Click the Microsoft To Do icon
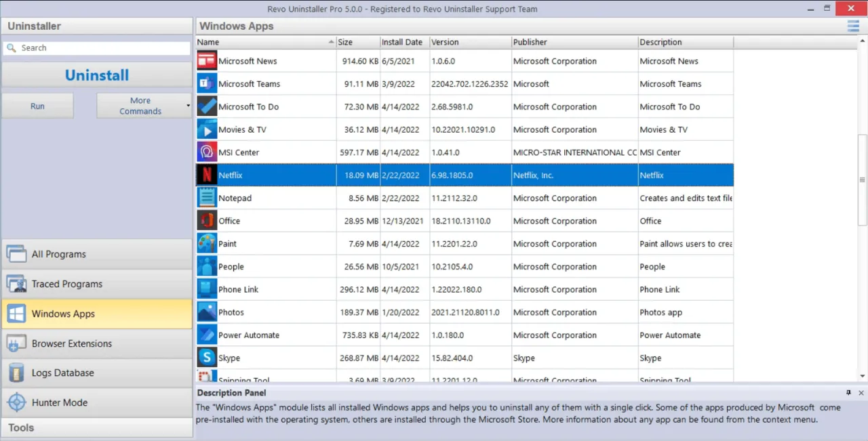Viewport: 868px width, 441px height. click(207, 107)
